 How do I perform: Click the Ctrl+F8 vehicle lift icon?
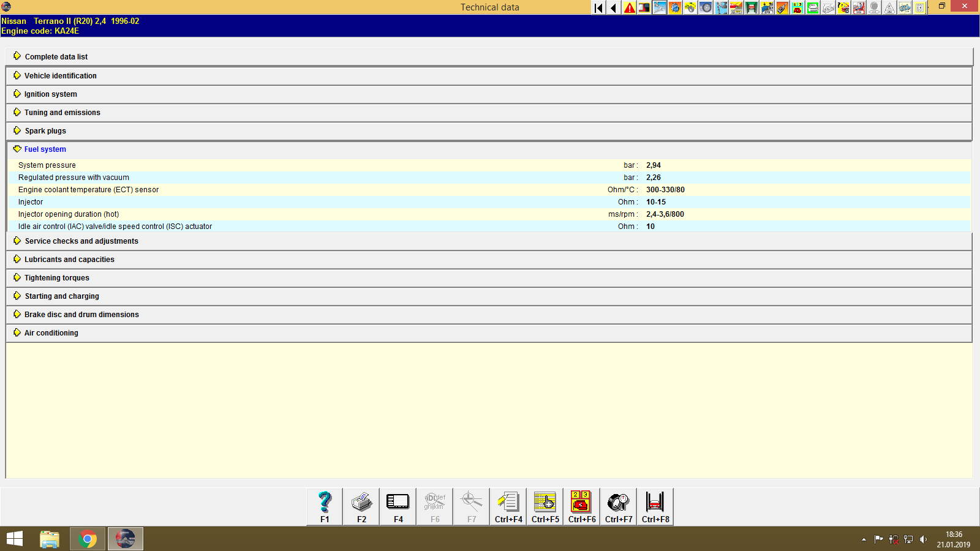tap(655, 506)
